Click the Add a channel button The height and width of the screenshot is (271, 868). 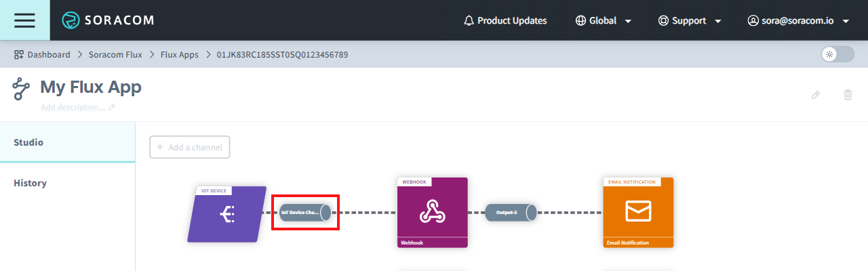190,147
